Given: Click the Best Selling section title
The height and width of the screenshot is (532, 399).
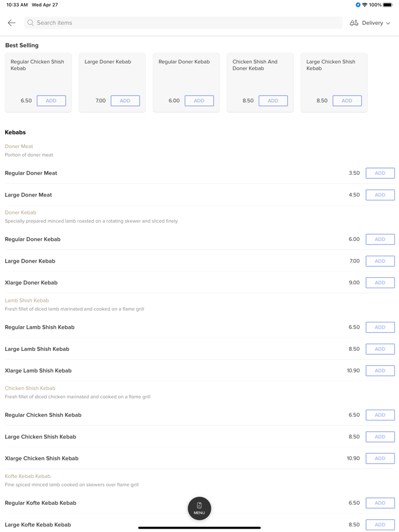Looking at the screenshot, I should (x=22, y=46).
